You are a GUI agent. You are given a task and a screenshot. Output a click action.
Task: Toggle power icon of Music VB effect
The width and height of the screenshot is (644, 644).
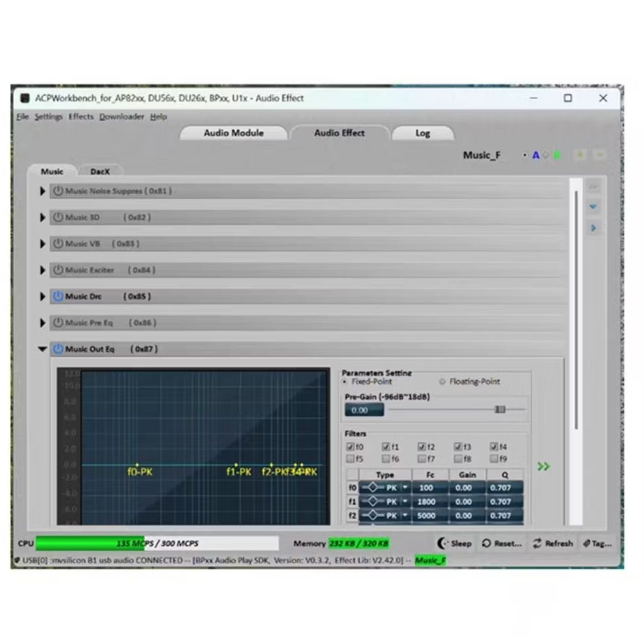click(58, 244)
